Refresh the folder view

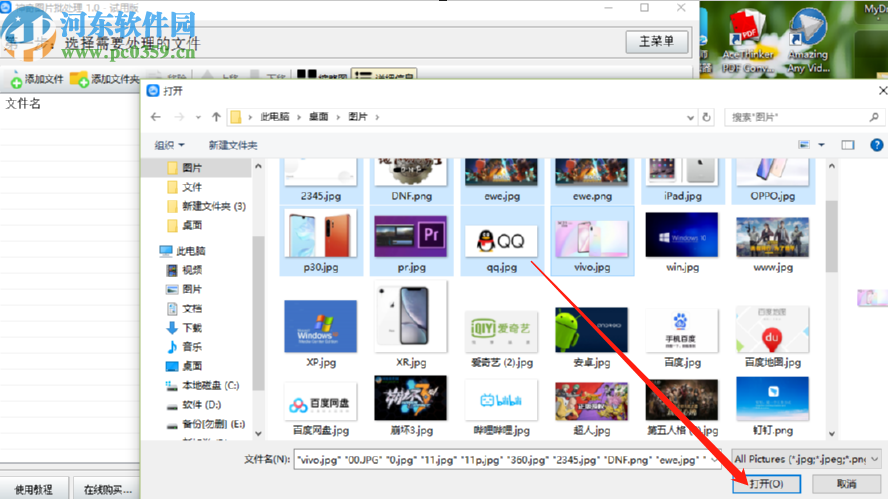pyautogui.click(x=706, y=117)
